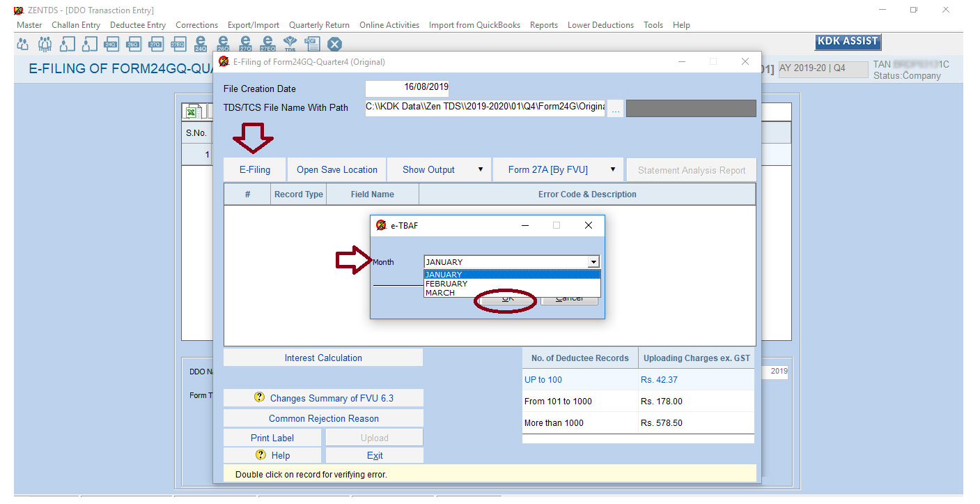This screenshot has width=980, height=504.
Task: Click the PDF document toolbar icon
Action: [312, 44]
